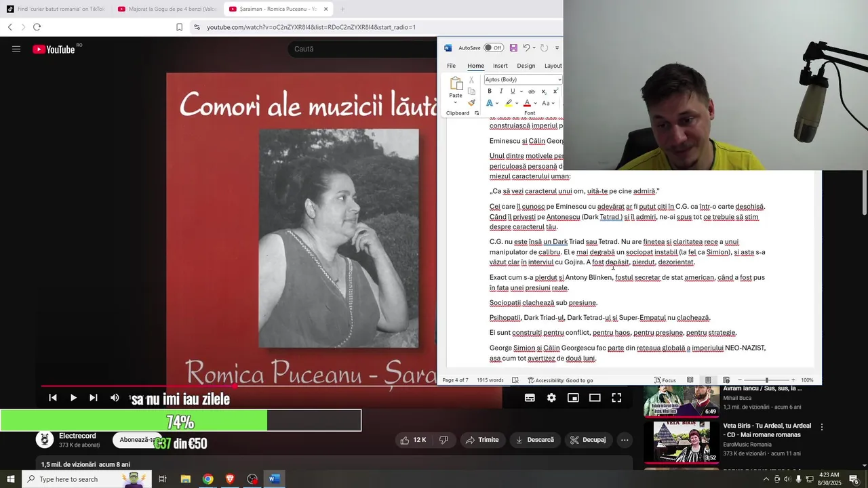Image resolution: width=868 pixels, height=488 pixels.
Task: Click the 100% zoom level
Action: click(x=807, y=380)
